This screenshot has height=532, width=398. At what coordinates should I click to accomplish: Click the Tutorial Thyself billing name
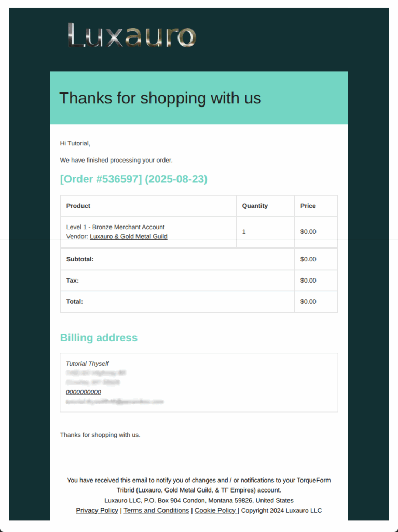coord(87,363)
